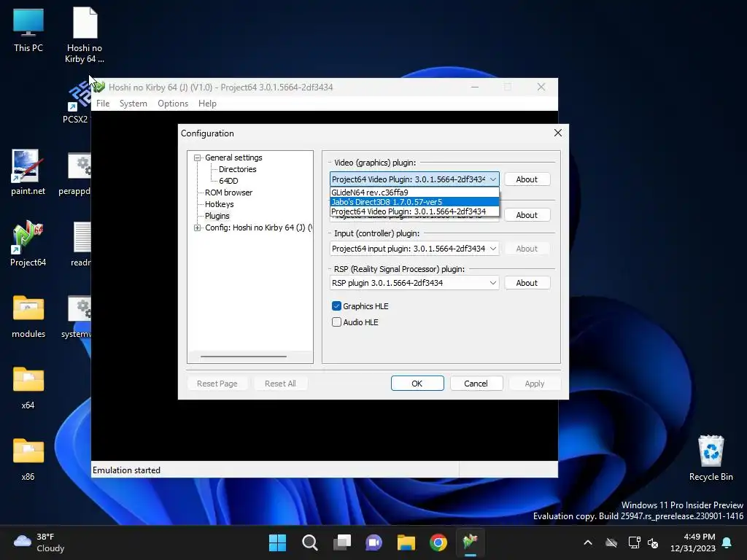The image size is (747, 560).
Task: Open taskbar Search
Action: tap(309, 542)
